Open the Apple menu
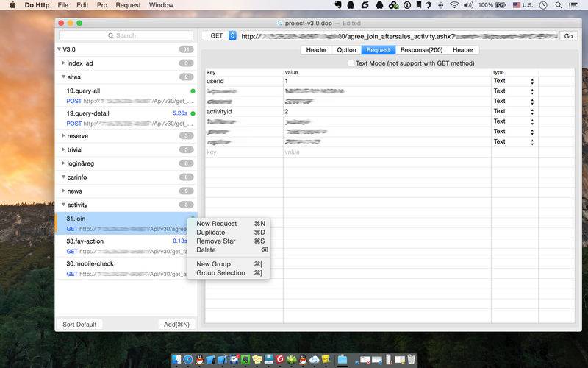Image resolution: width=588 pixels, height=368 pixels. coord(12,5)
